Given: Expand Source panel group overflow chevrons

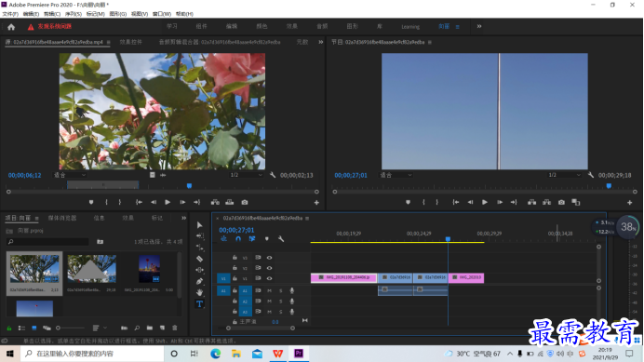Looking at the screenshot, I should click(321, 42).
